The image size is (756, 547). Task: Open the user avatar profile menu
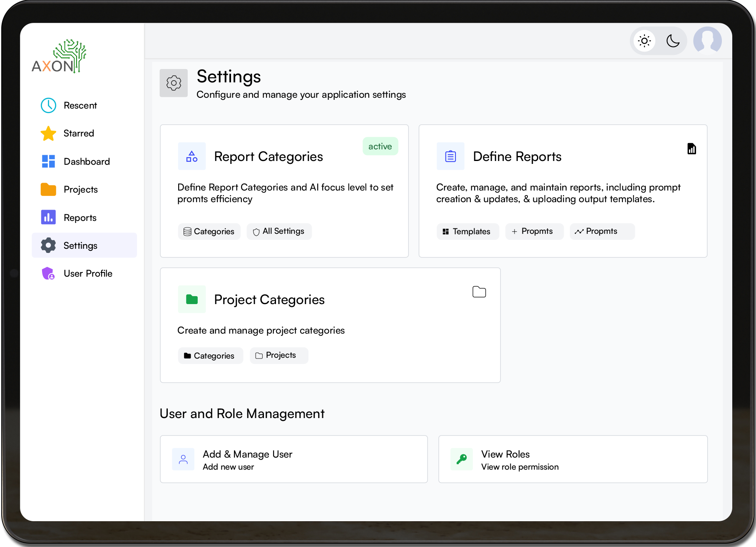707,41
